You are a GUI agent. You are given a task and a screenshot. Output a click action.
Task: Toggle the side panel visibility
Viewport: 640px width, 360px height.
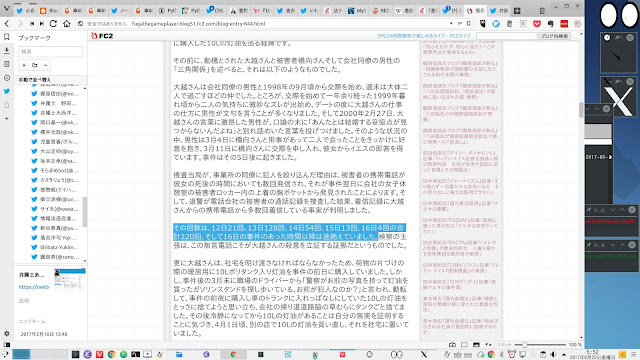(x=7, y=345)
